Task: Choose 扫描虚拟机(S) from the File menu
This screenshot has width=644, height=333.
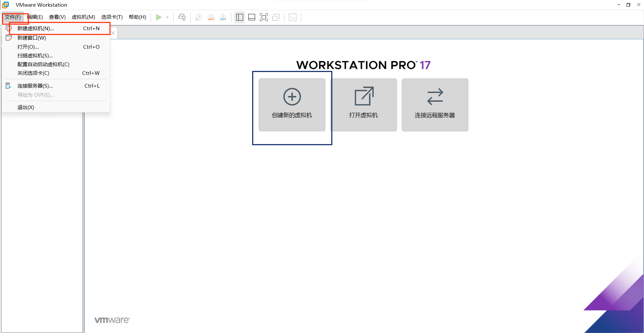Action: [35, 55]
